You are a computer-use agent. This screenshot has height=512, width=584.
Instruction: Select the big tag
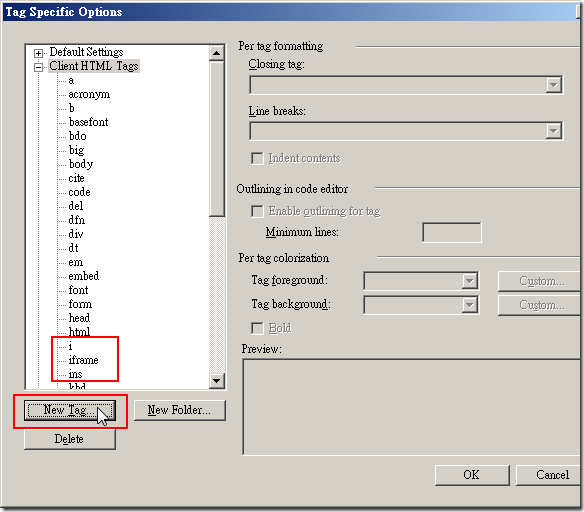[76, 150]
